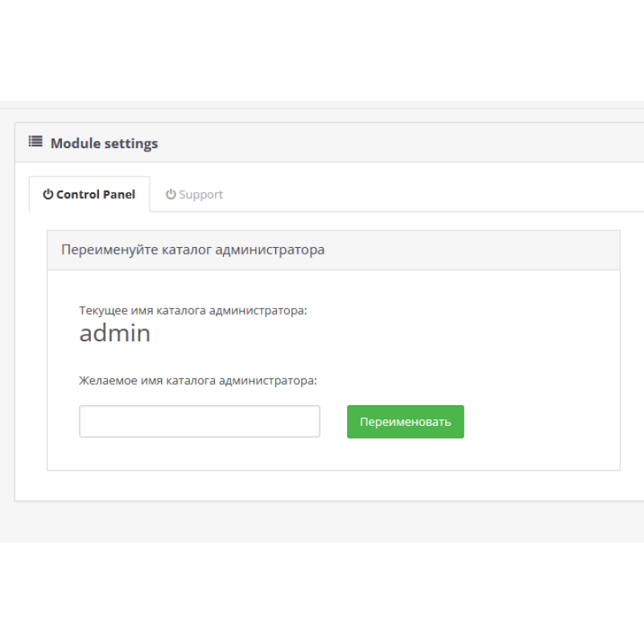
Task: Focus the desired admin folder name field
Action: [x=200, y=422]
